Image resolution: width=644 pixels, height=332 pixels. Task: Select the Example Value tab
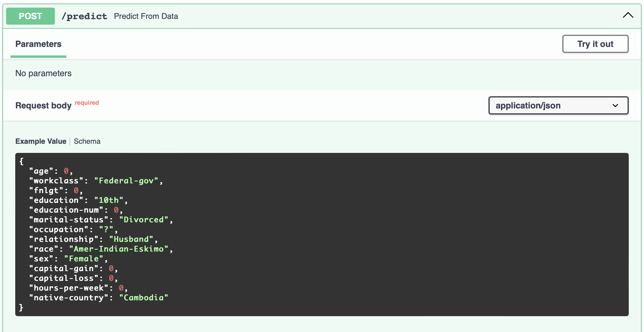coord(41,141)
